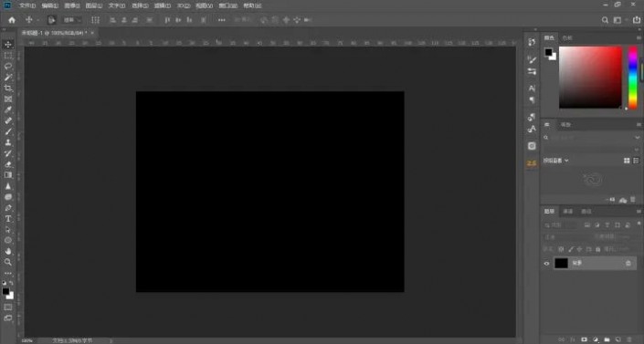This screenshot has height=344, width=644.
Task: Open the workspace switcher dropdown icon
Action: click(x=618, y=20)
